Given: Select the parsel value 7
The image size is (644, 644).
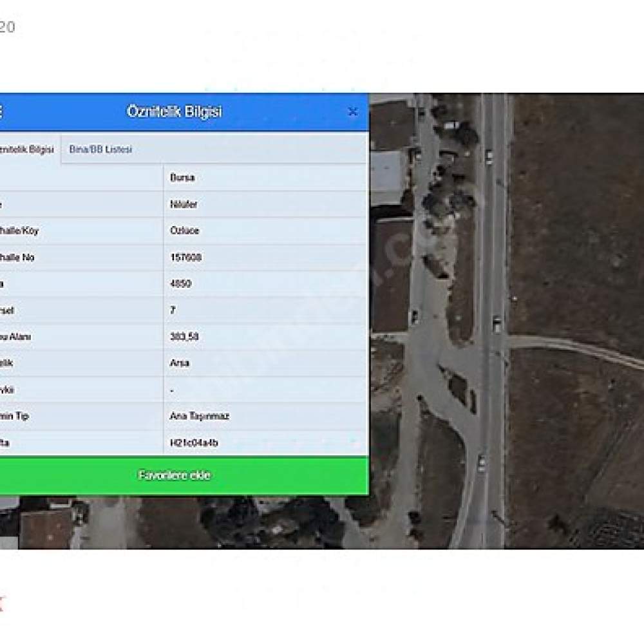Looking at the screenshot, I should pos(173,310).
